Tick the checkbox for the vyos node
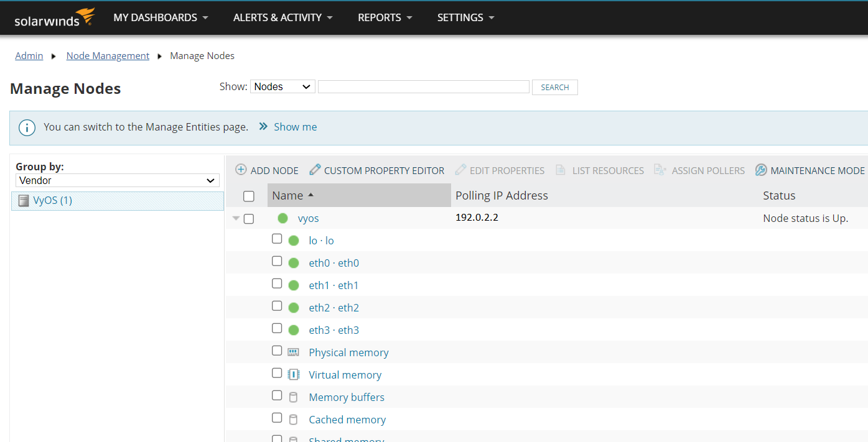 pyautogui.click(x=249, y=219)
